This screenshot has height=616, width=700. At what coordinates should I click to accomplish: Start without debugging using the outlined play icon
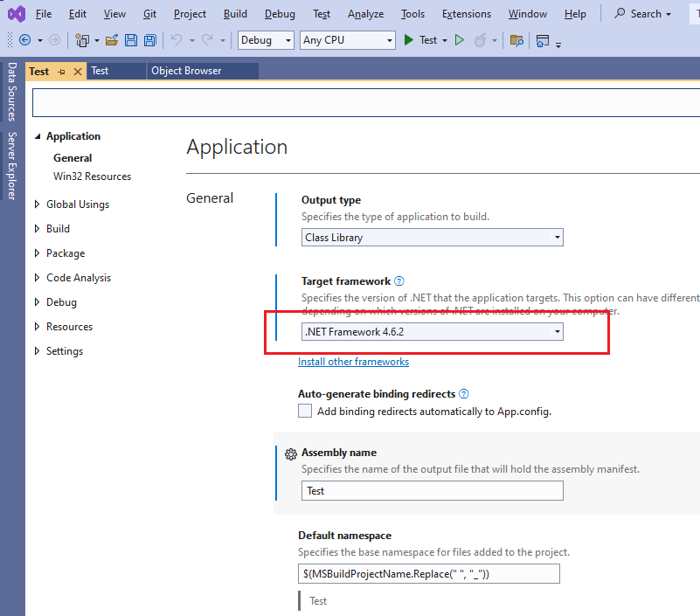460,40
